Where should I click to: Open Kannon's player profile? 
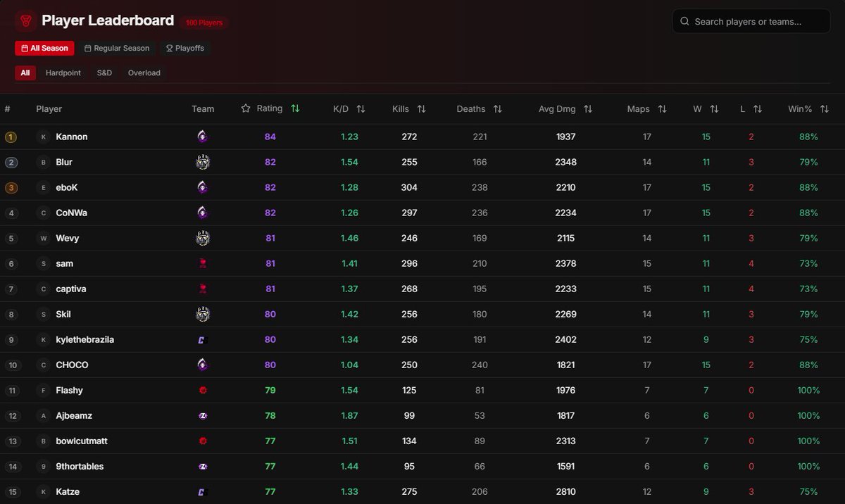click(72, 137)
